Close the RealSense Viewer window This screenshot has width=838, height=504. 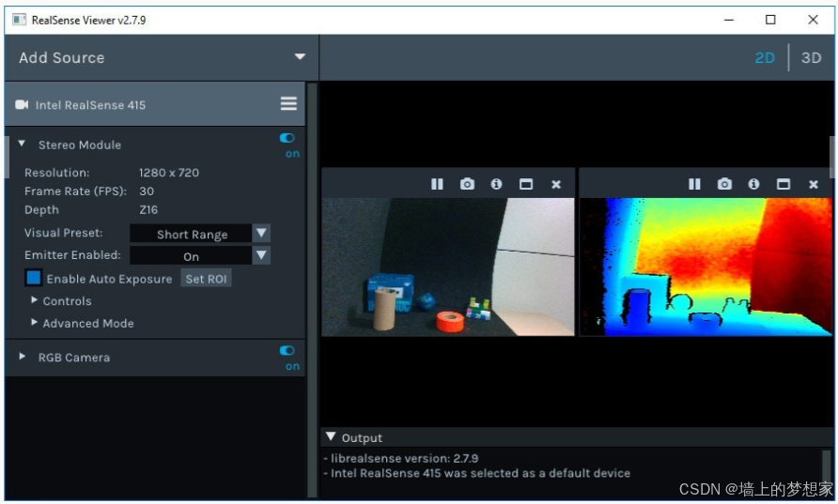pos(813,20)
